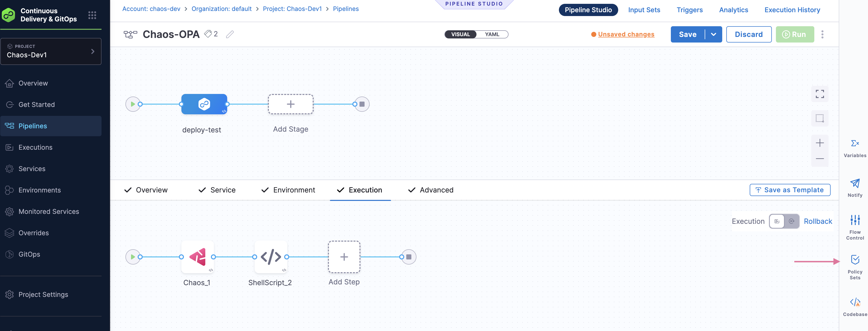The height and width of the screenshot is (331, 868).
Task: Switch to the Triggers tab
Action: 689,10
